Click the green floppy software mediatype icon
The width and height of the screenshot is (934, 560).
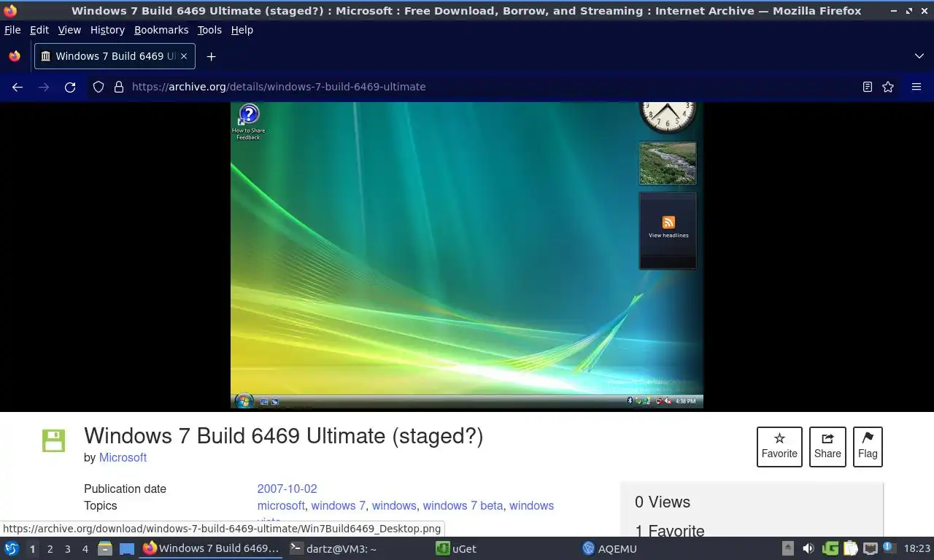53,440
